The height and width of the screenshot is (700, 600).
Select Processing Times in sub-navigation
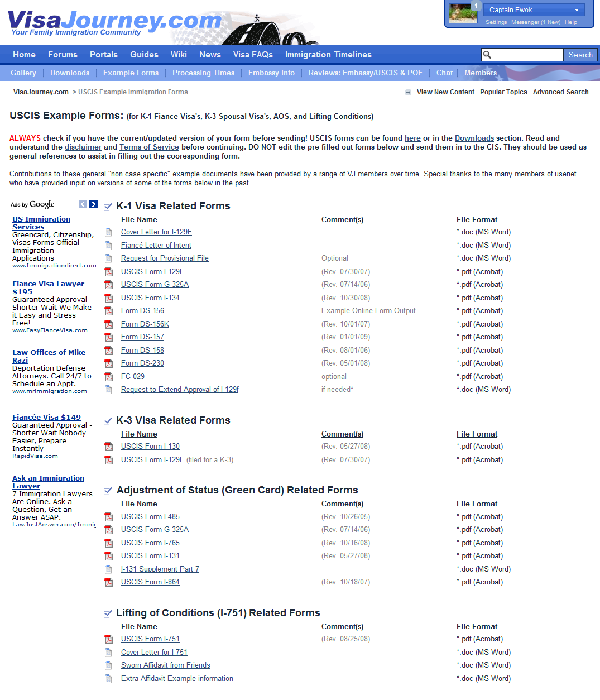(204, 73)
